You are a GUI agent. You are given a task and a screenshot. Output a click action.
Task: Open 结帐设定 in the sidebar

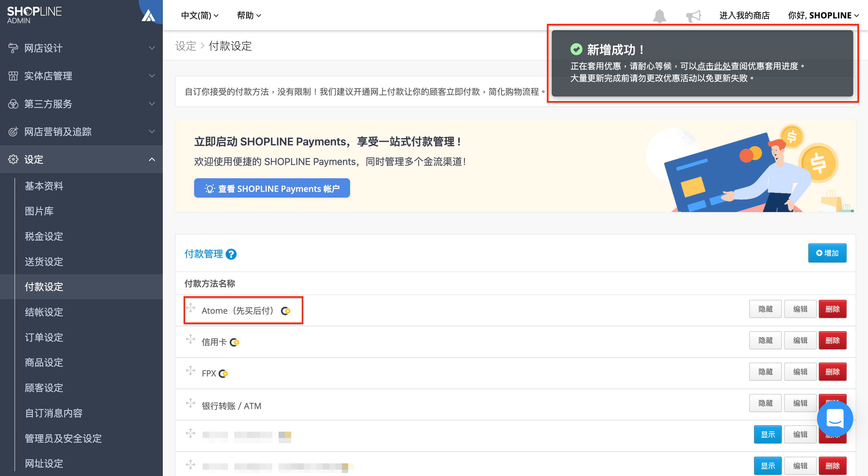pos(44,312)
